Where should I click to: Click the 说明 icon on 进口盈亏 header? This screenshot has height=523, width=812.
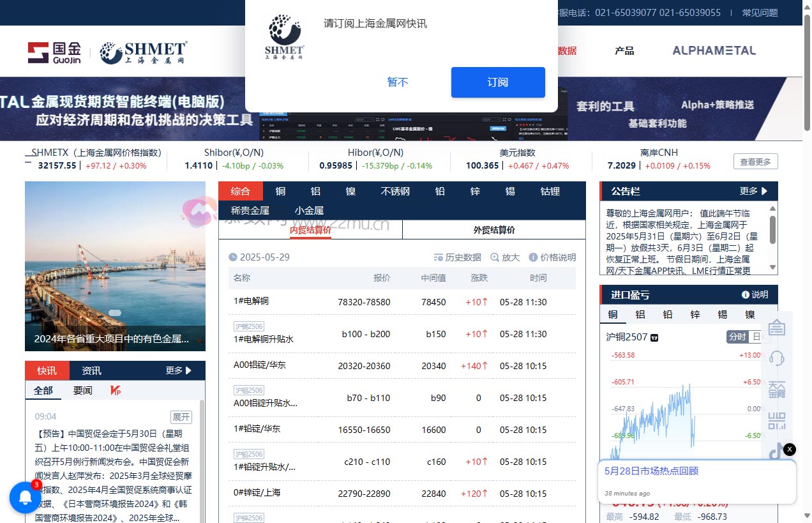(745, 294)
